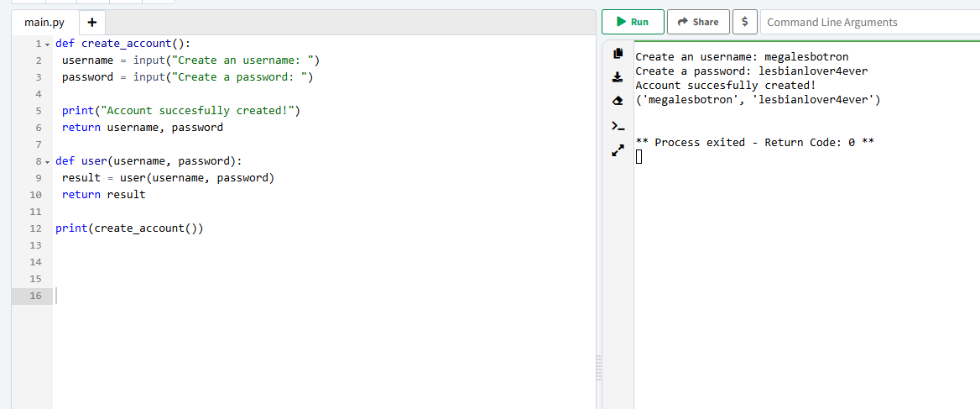Click 'Create an username: megalesbotron' console line
Image resolution: width=980 pixels, height=409 pixels.
tap(742, 57)
